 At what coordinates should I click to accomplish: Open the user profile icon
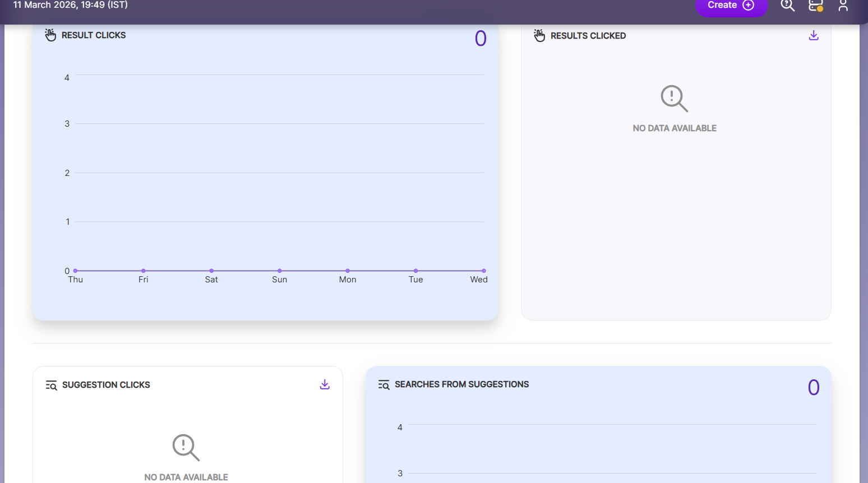tap(843, 6)
